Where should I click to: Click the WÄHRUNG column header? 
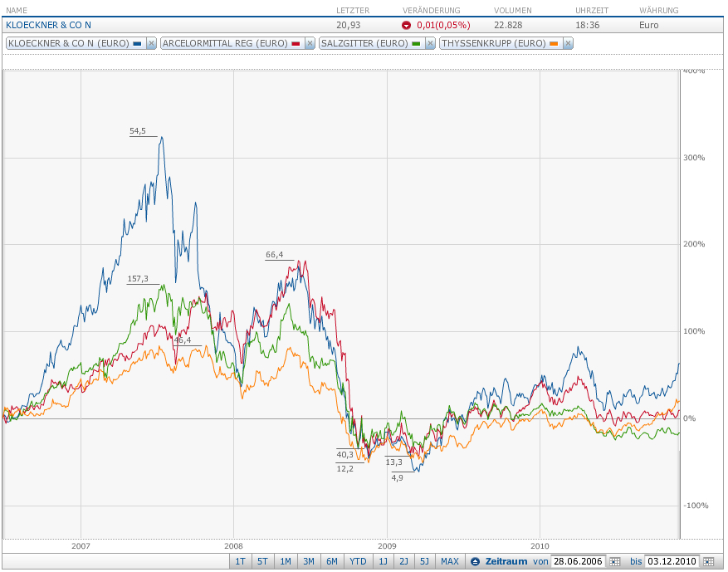point(658,10)
